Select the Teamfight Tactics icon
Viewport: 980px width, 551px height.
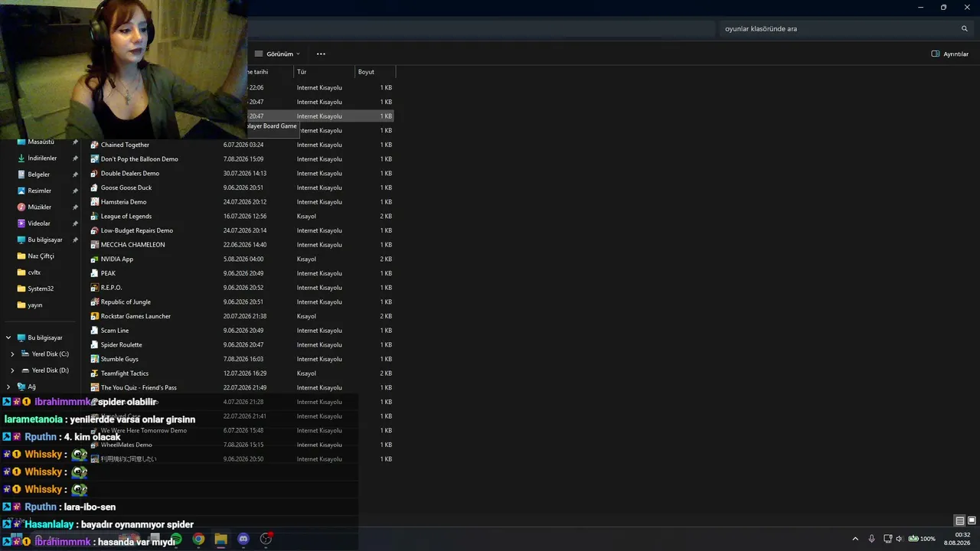[94, 373]
